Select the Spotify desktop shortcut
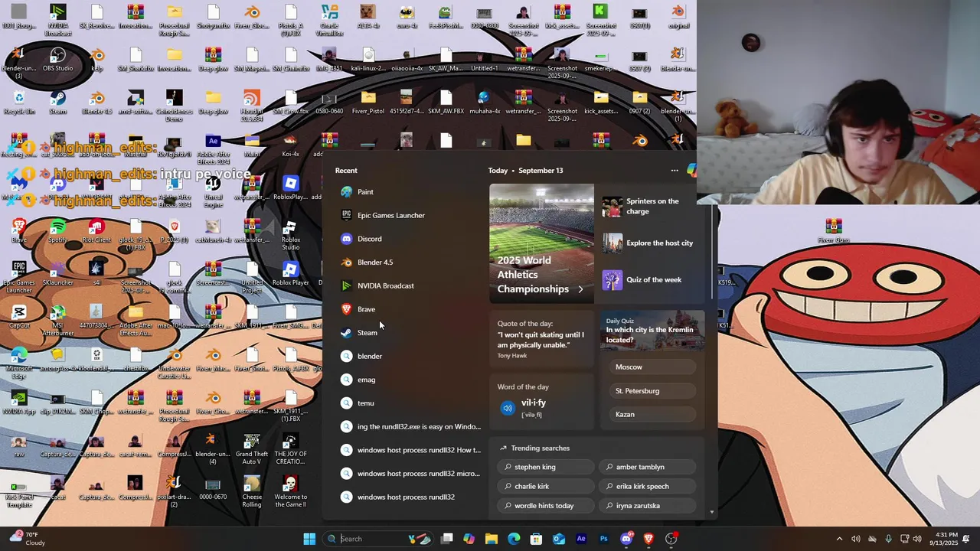The width and height of the screenshot is (980, 551). [x=57, y=231]
